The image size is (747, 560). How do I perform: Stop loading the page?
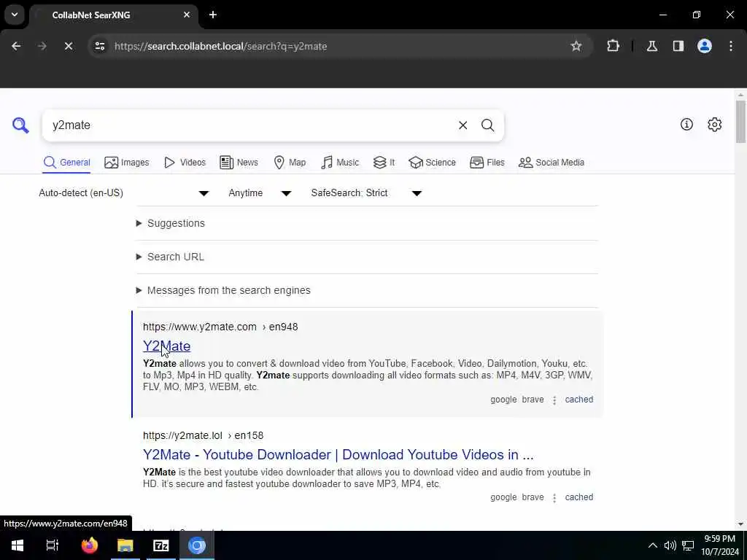coord(68,46)
